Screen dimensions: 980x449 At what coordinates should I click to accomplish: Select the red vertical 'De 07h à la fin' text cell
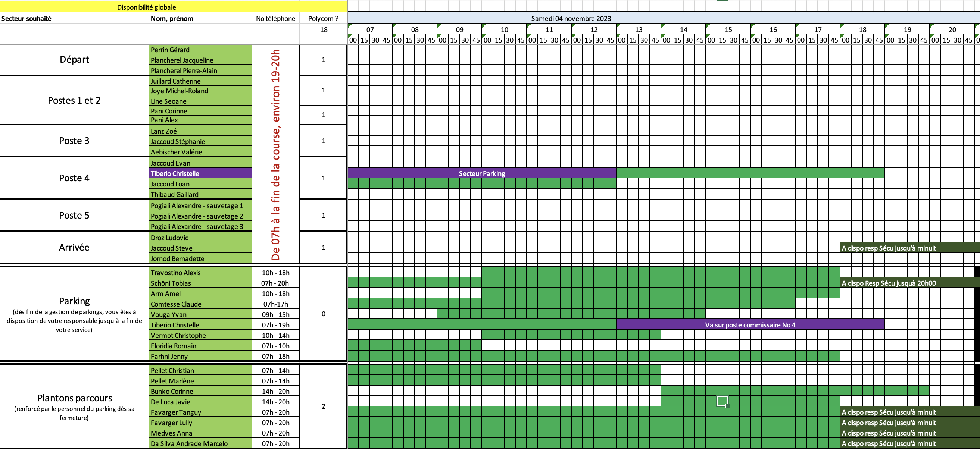tap(275, 154)
